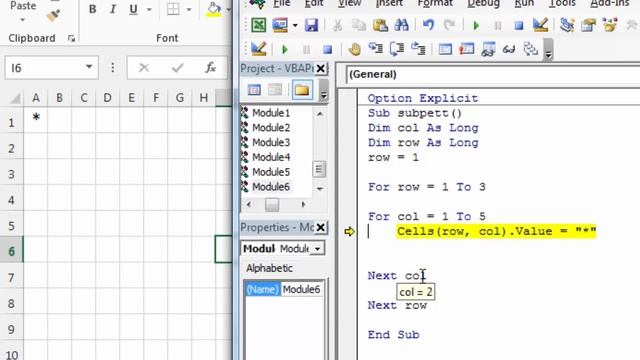Click the Step Into debug icon

[x=376, y=49]
